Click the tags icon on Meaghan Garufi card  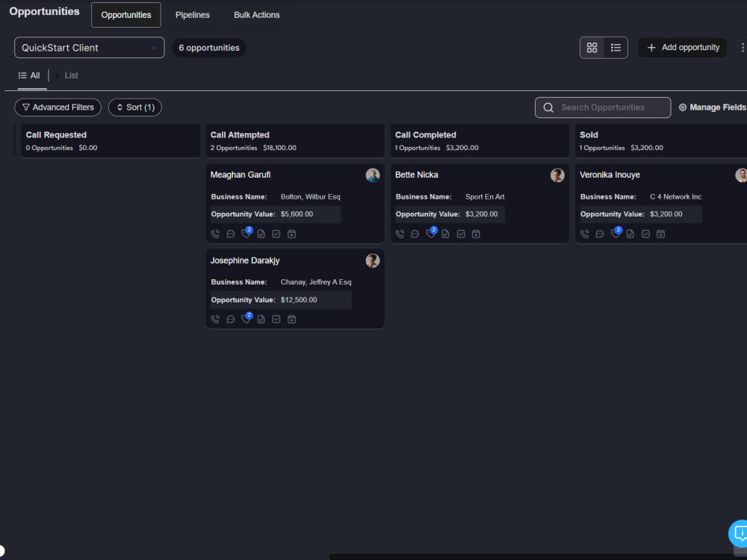point(246,233)
